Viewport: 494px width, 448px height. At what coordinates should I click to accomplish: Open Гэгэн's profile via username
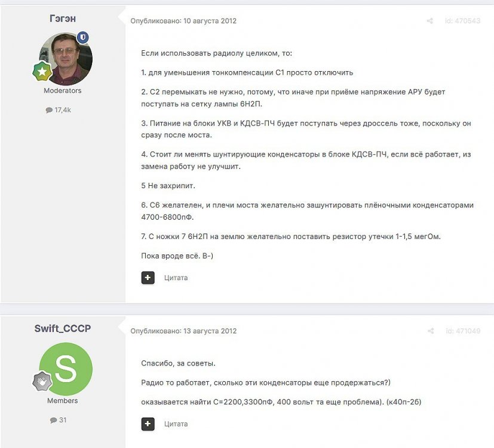coord(62,19)
